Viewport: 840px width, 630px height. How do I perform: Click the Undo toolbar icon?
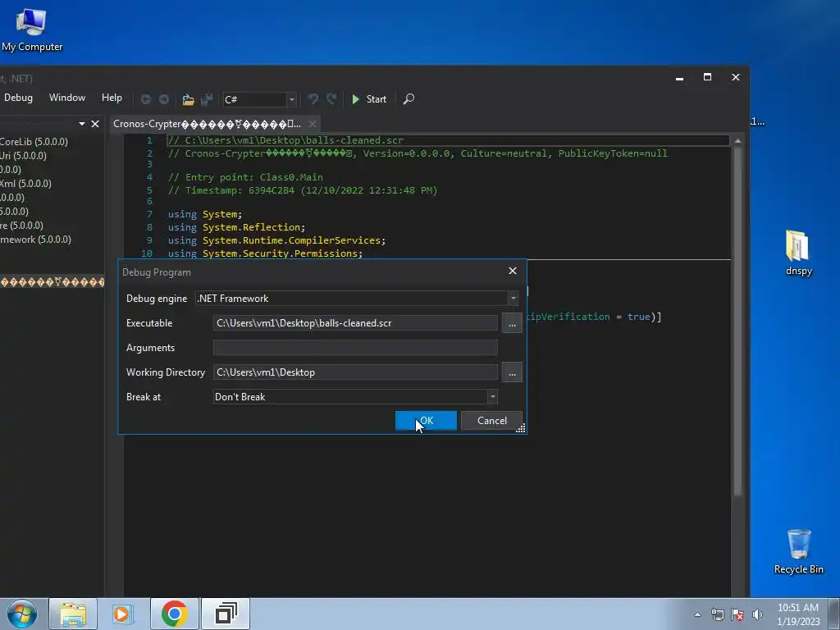click(313, 99)
